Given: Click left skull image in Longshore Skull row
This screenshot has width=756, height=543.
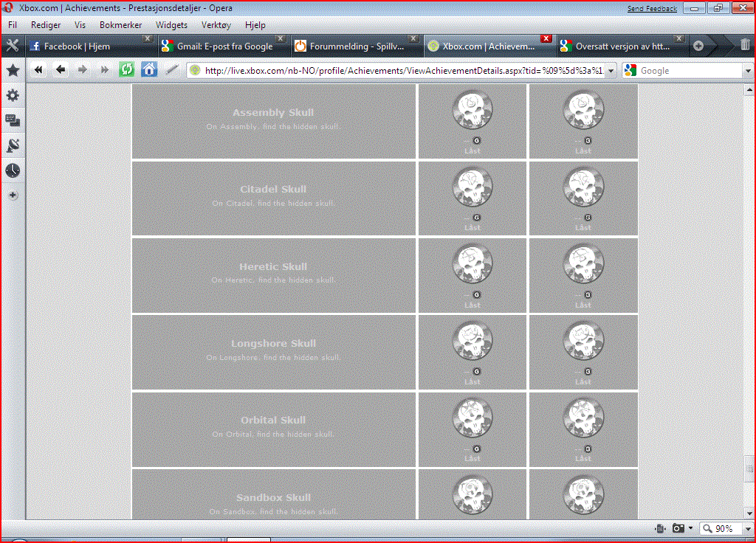Looking at the screenshot, I should tap(472, 341).
